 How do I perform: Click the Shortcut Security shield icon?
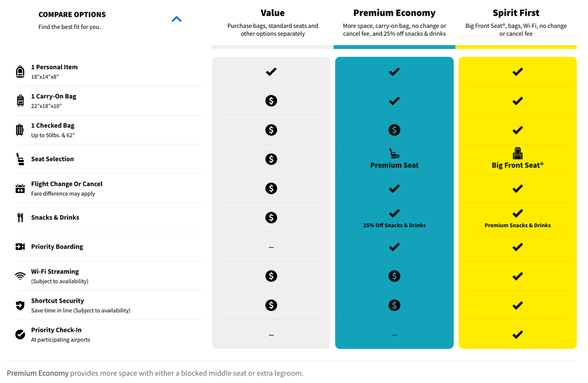tap(20, 305)
